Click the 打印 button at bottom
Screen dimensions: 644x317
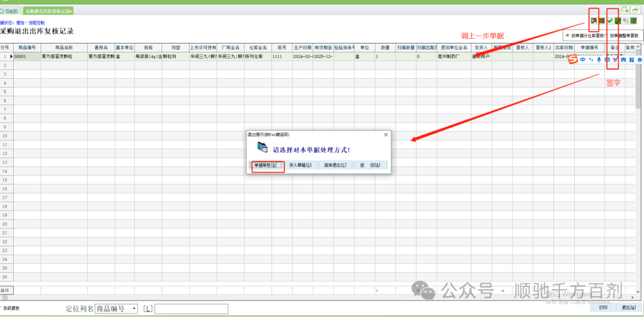603,307
